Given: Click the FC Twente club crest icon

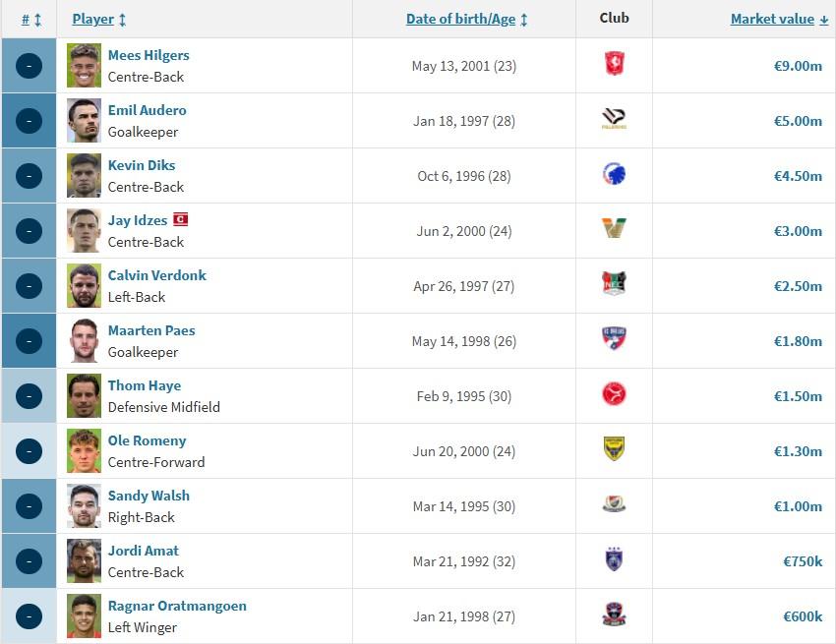Looking at the screenshot, I should pyautogui.click(x=614, y=64).
